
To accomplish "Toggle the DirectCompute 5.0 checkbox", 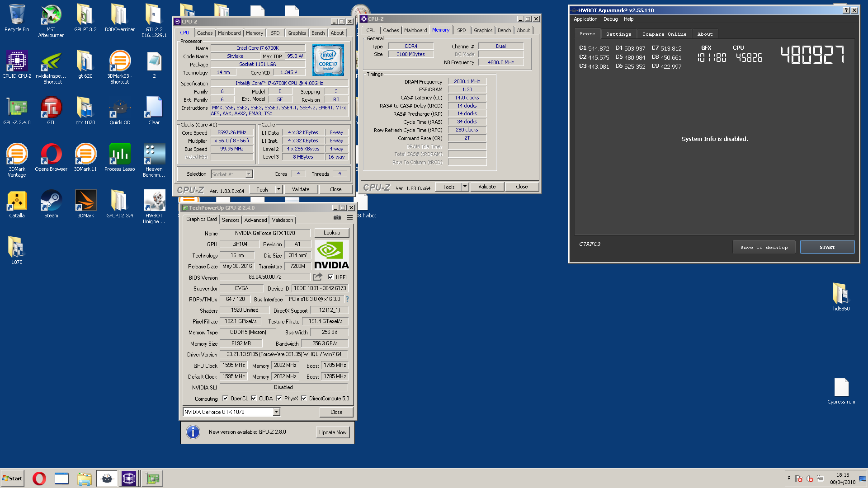I will [x=304, y=399].
